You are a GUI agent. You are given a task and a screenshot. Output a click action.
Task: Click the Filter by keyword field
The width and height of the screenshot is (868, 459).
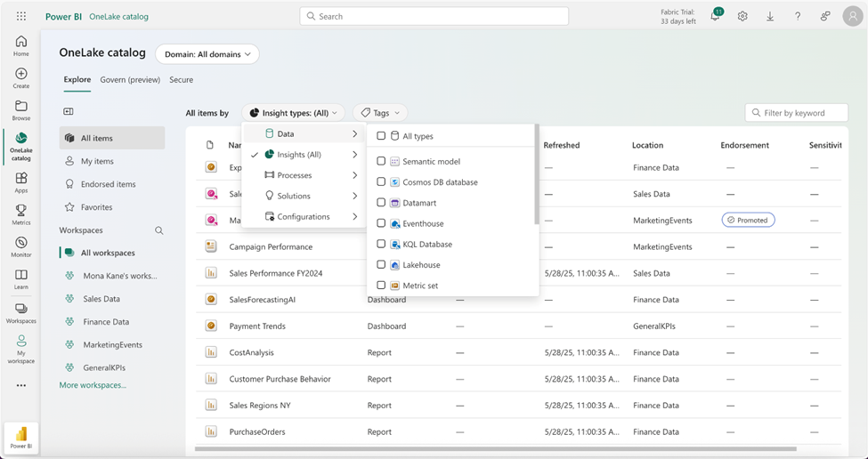click(x=798, y=113)
